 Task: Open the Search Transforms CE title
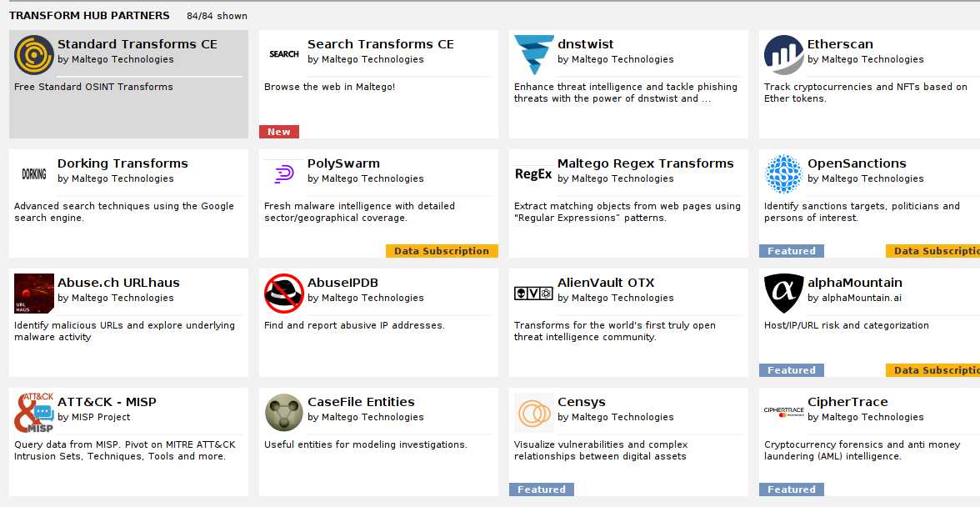coord(381,44)
